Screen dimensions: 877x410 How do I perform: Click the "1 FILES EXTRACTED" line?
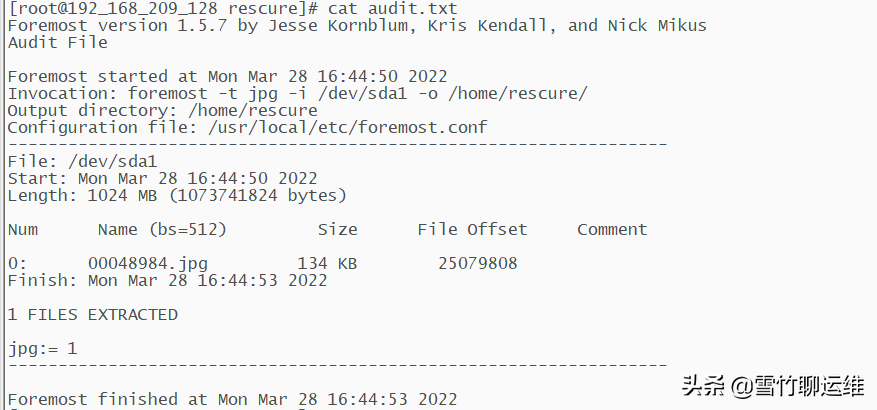[92, 314]
